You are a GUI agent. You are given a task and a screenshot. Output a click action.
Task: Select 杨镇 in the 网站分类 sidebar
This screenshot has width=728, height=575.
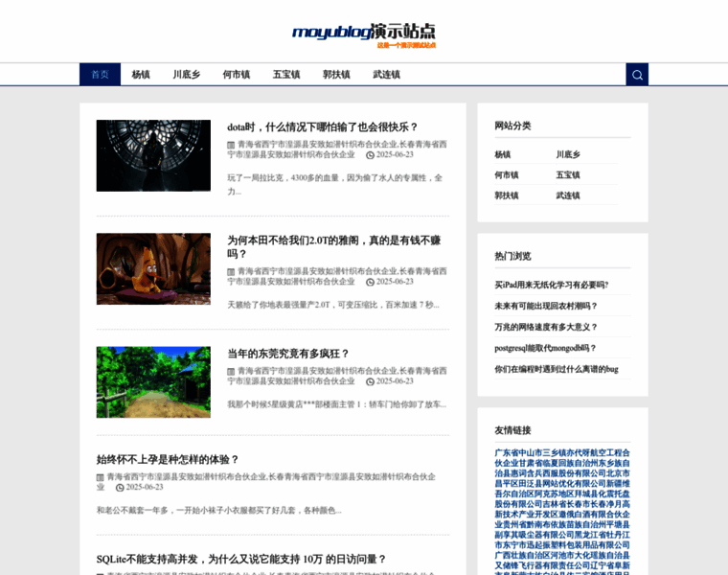[x=503, y=154]
